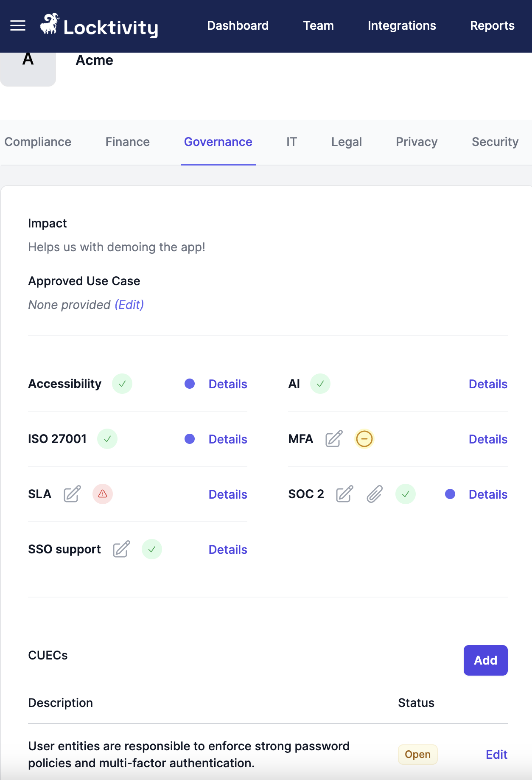Viewport: 532px width, 780px height.
Task: Switch to the Compliance tab
Action: [38, 142]
